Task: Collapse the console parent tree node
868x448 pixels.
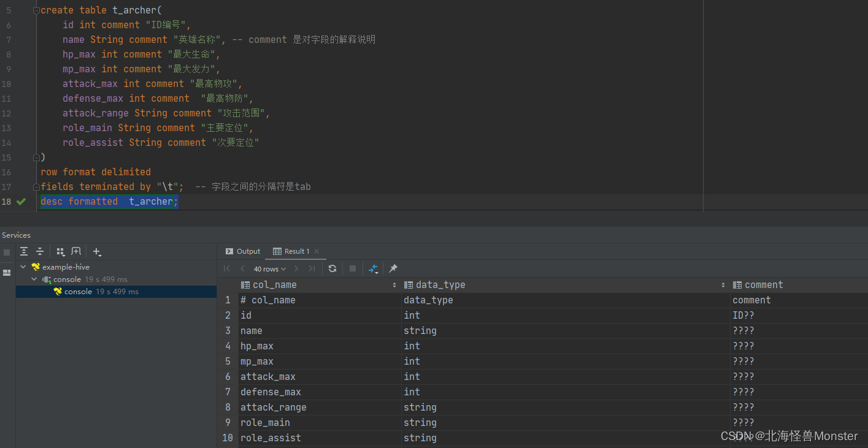Action: [34, 279]
